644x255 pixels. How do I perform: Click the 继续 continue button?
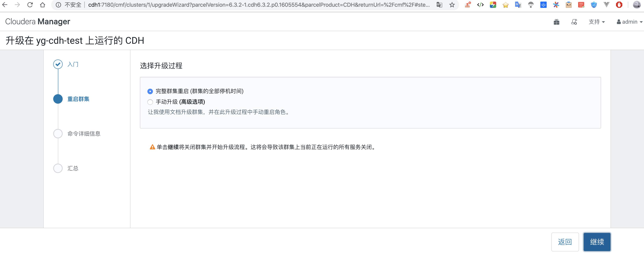click(597, 242)
